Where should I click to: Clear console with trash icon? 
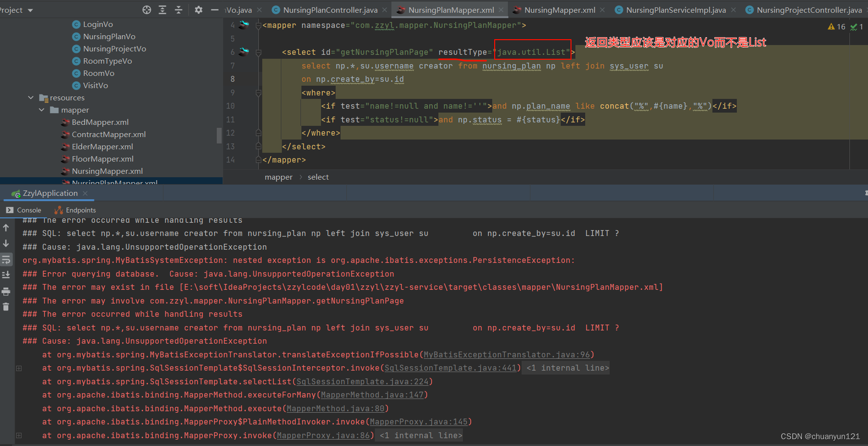[x=6, y=307]
